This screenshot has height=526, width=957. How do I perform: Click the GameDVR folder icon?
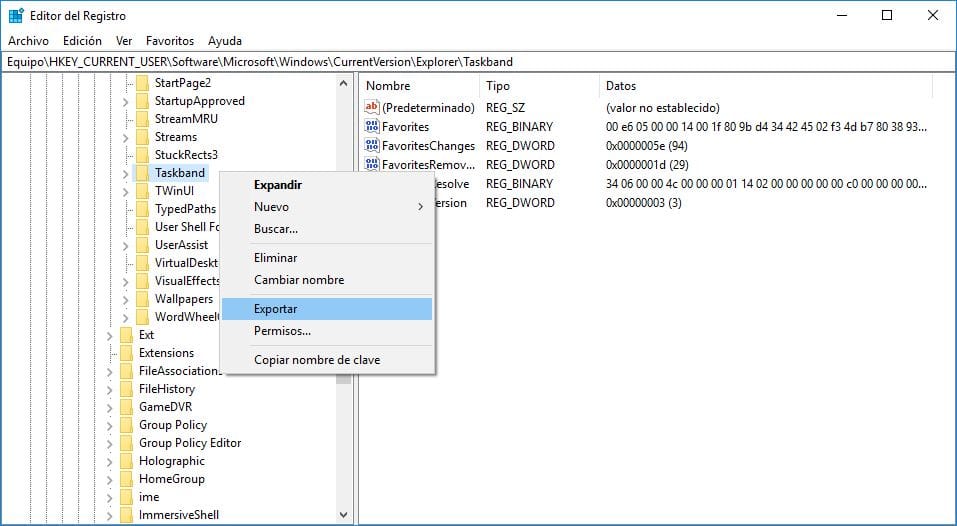point(126,407)
